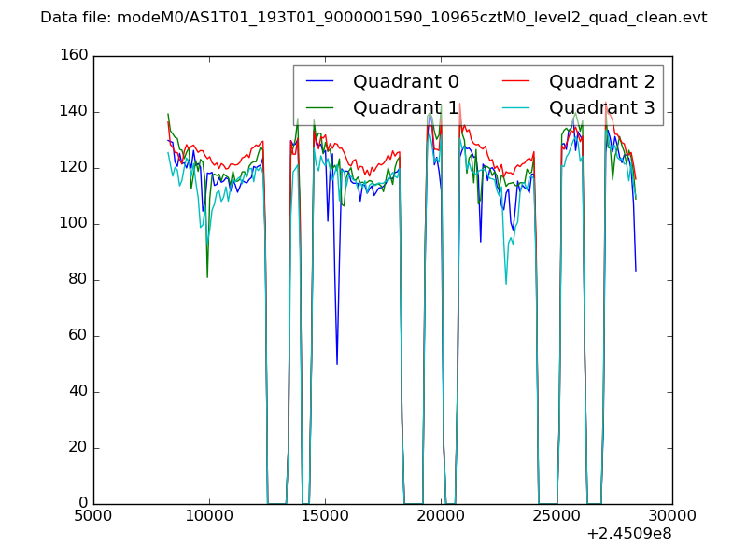Screen dimensions: 747x560
Task: Click the plot title with the data file name
Action: click(x=373, y=18)
